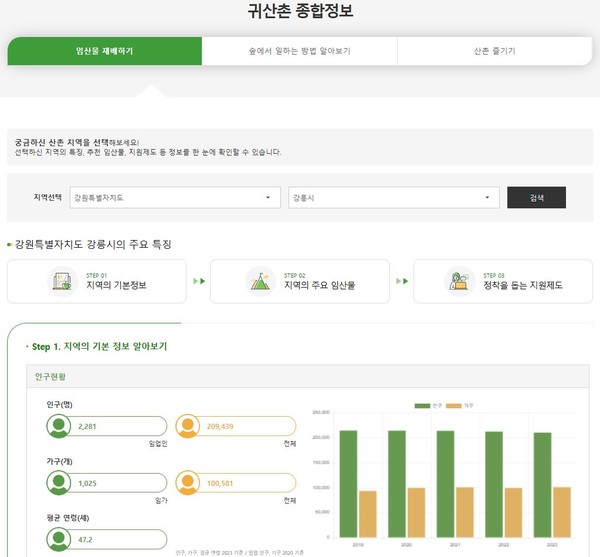The width and height of the screenshot is (600, 557).
Task: Click green person icon beside 2,281
Action: coord(60,426)
